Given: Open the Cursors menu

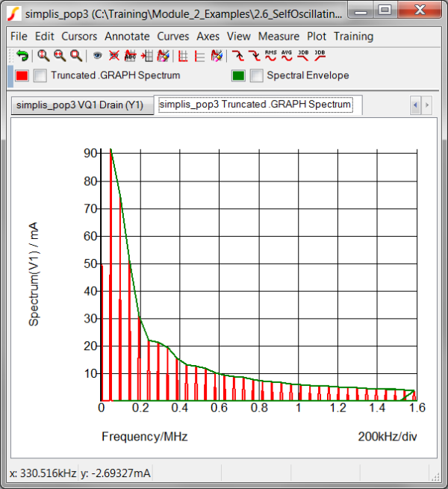Looking at the screenshot, I should coord(79,36).
